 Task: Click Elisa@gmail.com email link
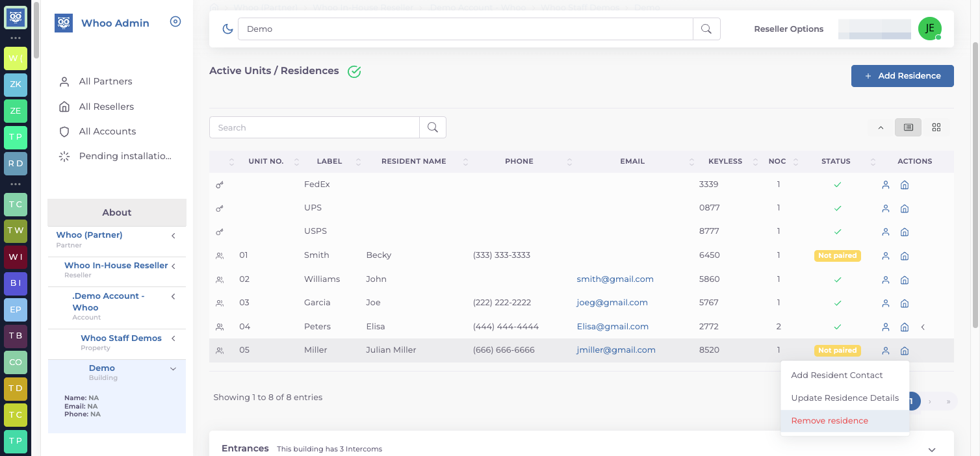click(x=612, y=327)
